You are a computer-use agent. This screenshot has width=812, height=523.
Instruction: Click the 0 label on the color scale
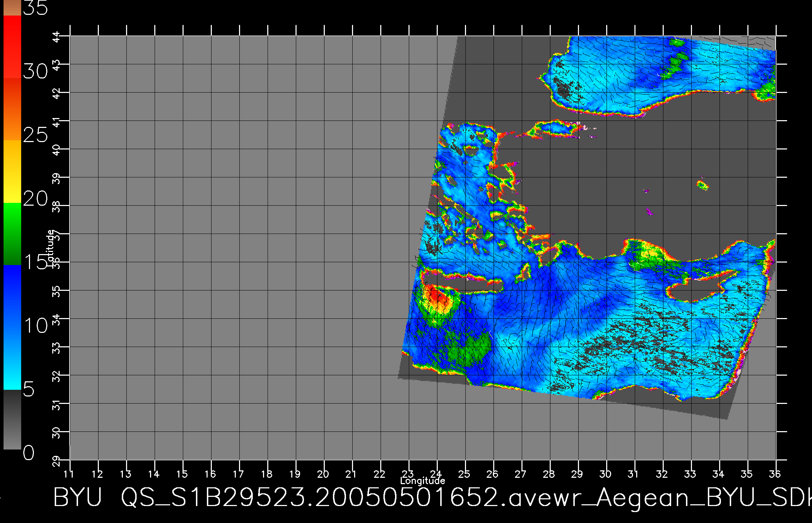29,453
